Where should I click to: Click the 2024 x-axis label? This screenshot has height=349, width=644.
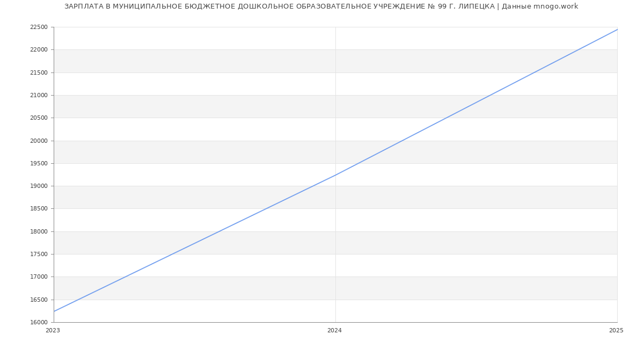tap(334, 331)
